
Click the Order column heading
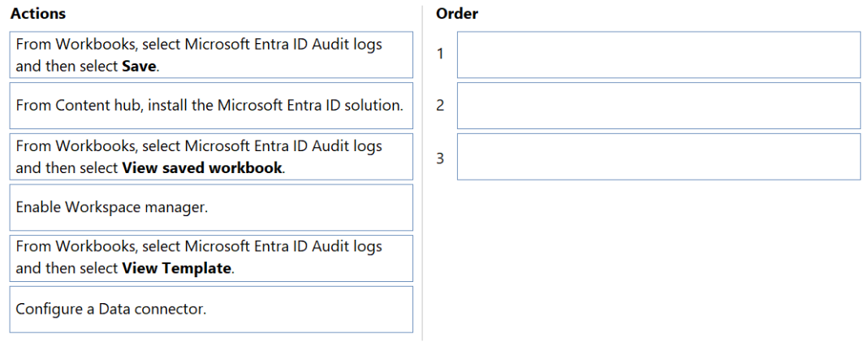(x=456, y=14)
